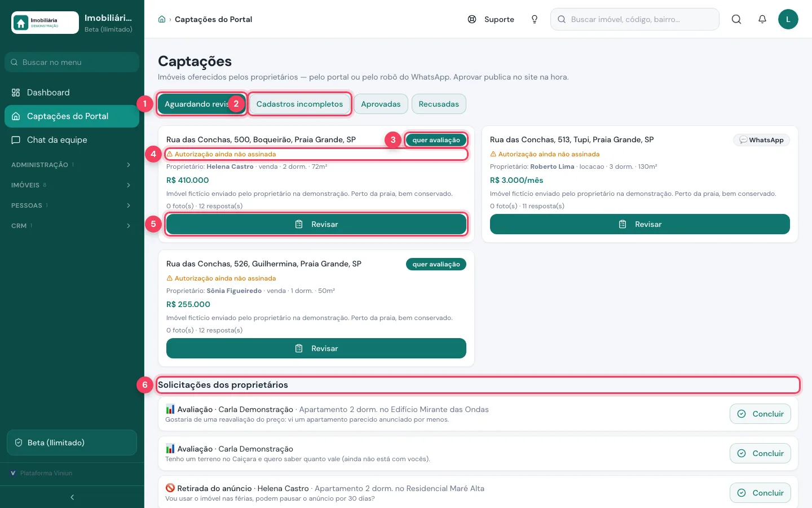Click the chart icon of Mirante das Ondas request
The image size is (812, 508).
pos(170,409)
